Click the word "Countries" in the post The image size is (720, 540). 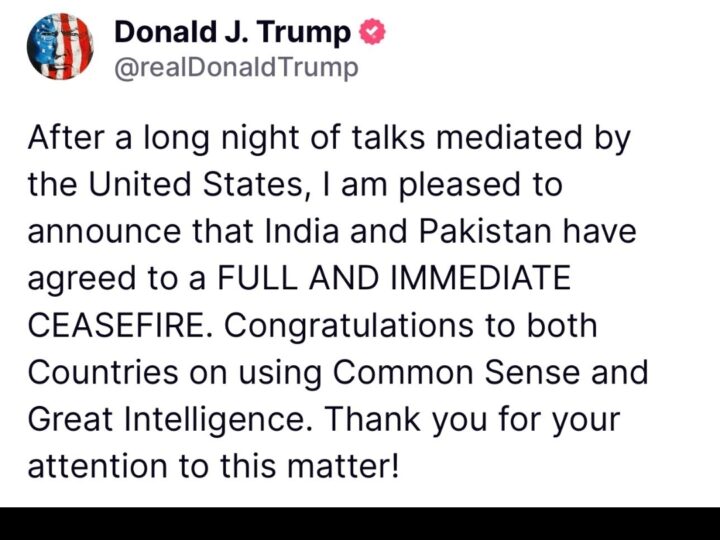[x=103, y=372]
